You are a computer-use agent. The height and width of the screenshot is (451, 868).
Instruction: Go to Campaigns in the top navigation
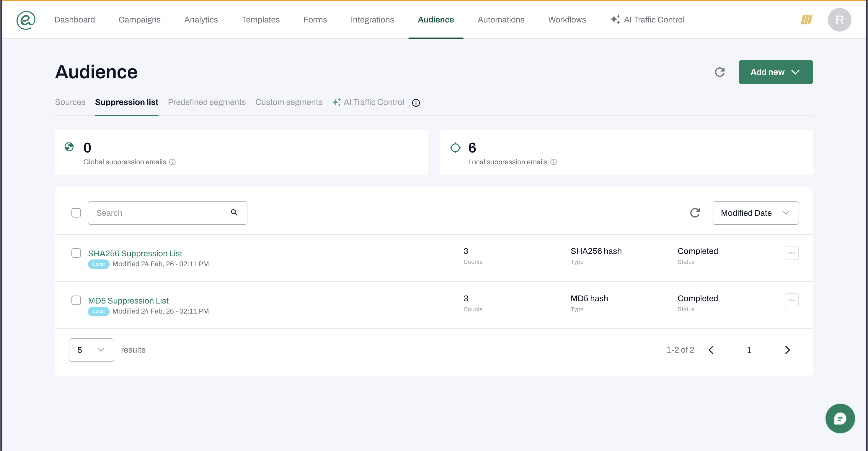click(x=139, y=20)
